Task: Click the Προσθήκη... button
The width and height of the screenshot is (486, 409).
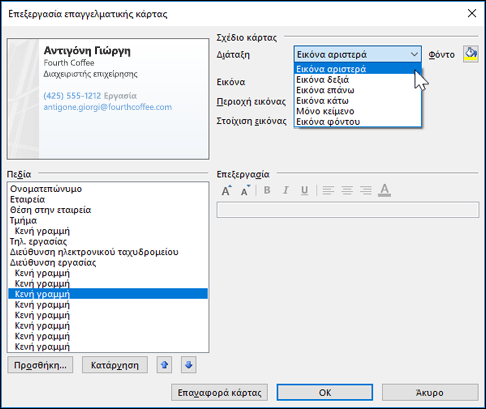Action: 40,365
